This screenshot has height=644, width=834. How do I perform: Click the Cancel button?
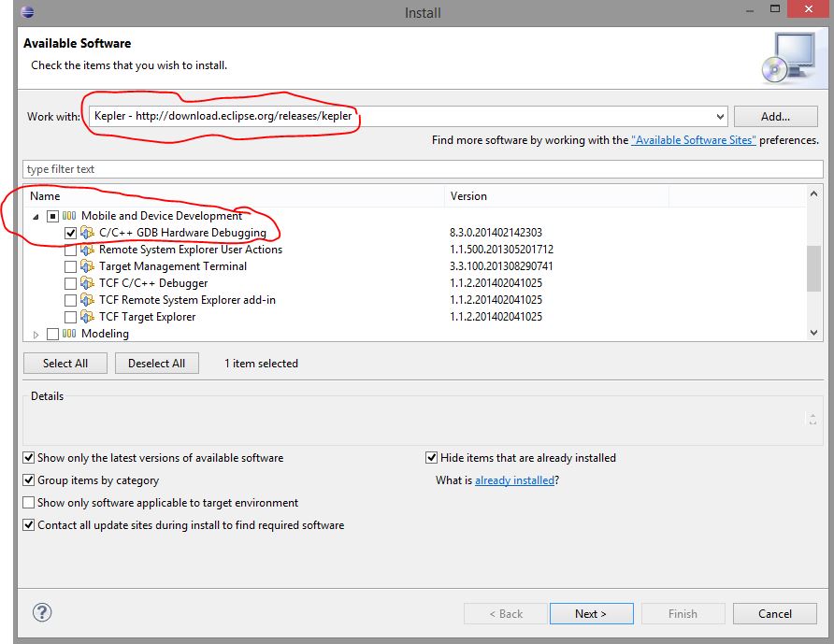tap(775, 614)
